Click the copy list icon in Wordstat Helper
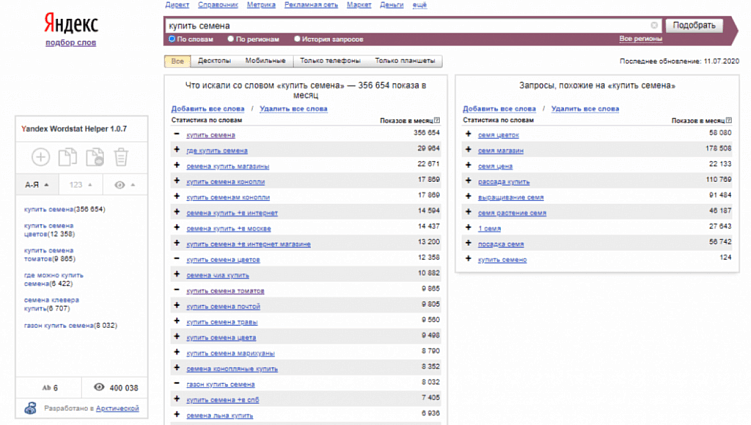751x425 pixels. tap(68, 157)
